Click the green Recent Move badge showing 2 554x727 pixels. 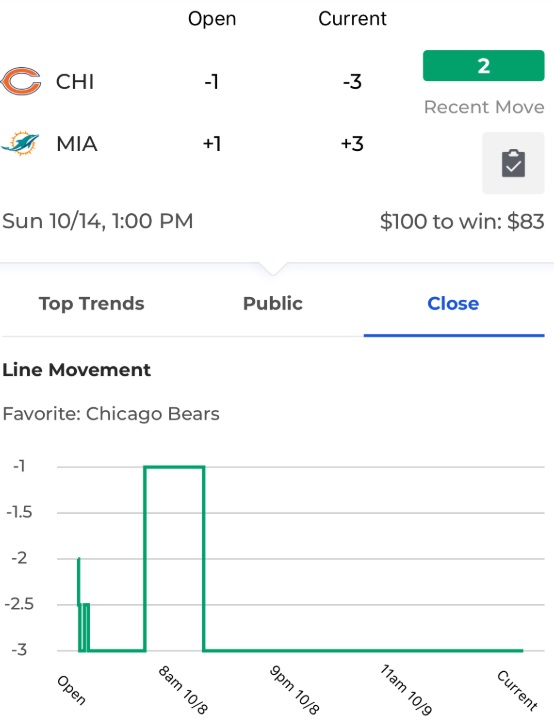(484, 65)
